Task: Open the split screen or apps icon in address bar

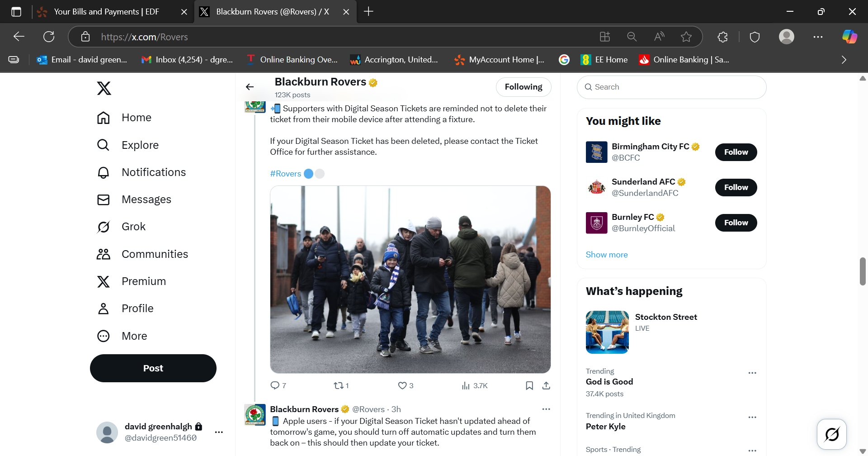Action: (605, 37)
